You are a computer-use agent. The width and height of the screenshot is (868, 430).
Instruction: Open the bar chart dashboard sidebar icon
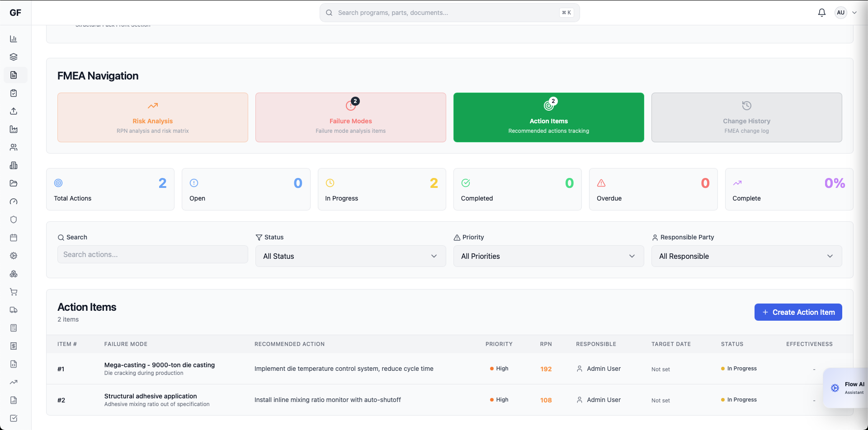[x=14, y=39]
